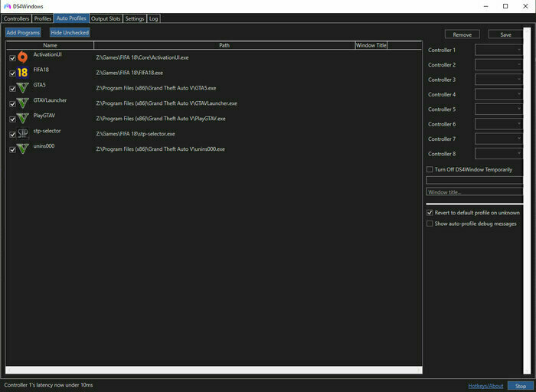Screen dimensions: 536x392
Task: Click the Origin icon beside ActivationUI
Action: pyautogui.click(x=22, y=57)
